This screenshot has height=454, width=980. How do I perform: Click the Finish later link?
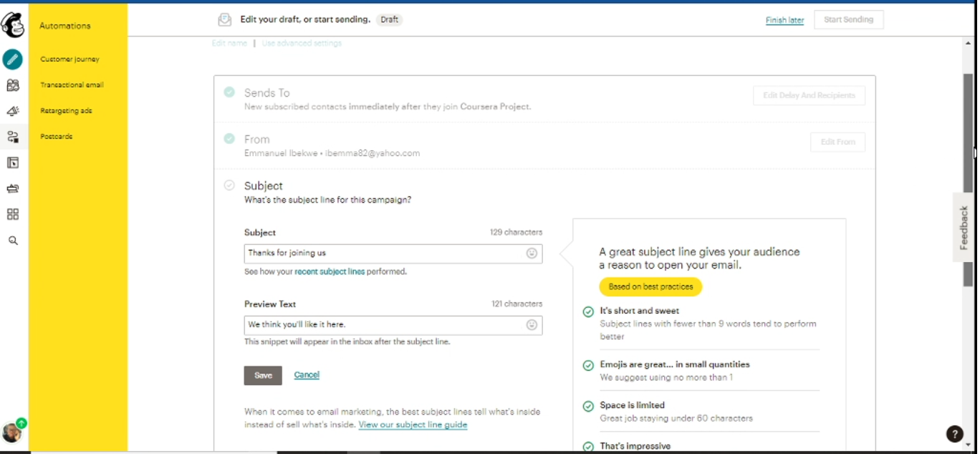(x=784, y=20)
